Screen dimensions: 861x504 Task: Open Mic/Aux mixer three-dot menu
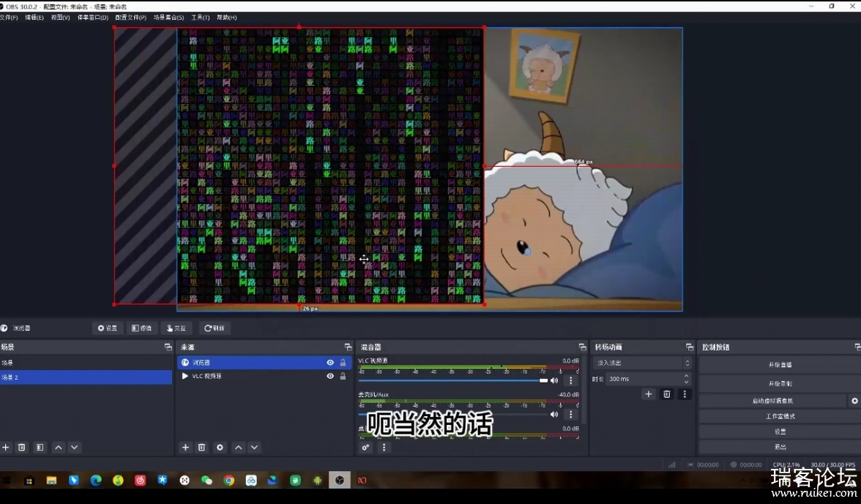click(571, 415)
